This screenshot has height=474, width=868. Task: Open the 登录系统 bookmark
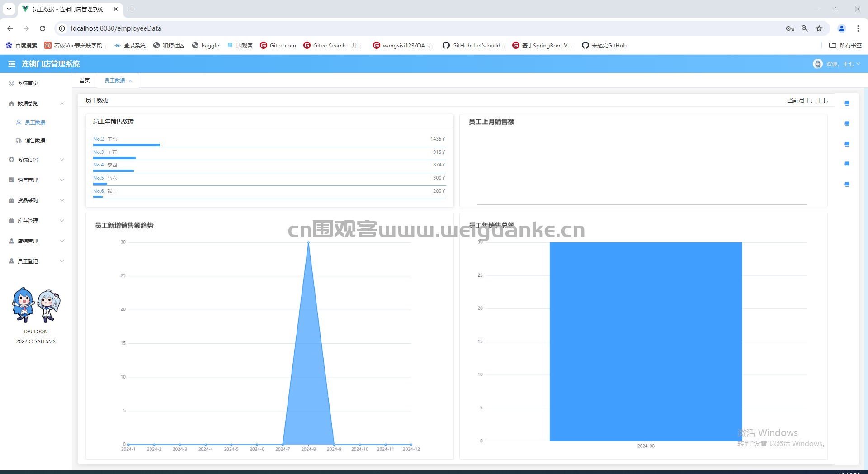(130, 45)
